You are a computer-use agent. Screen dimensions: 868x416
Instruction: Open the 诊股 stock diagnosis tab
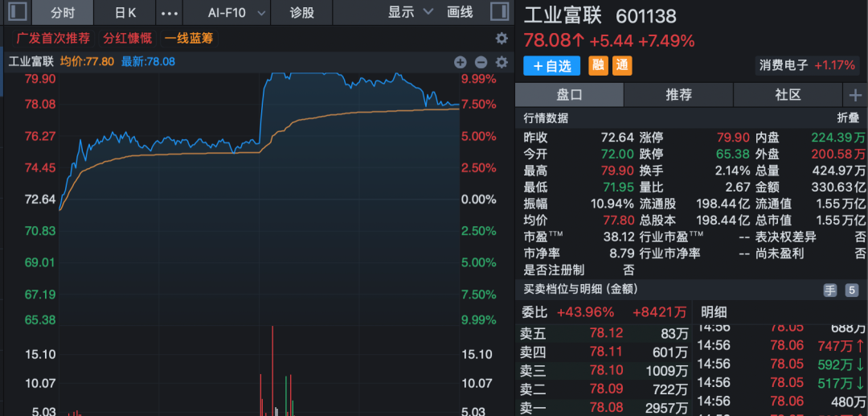tap(301, 13)
